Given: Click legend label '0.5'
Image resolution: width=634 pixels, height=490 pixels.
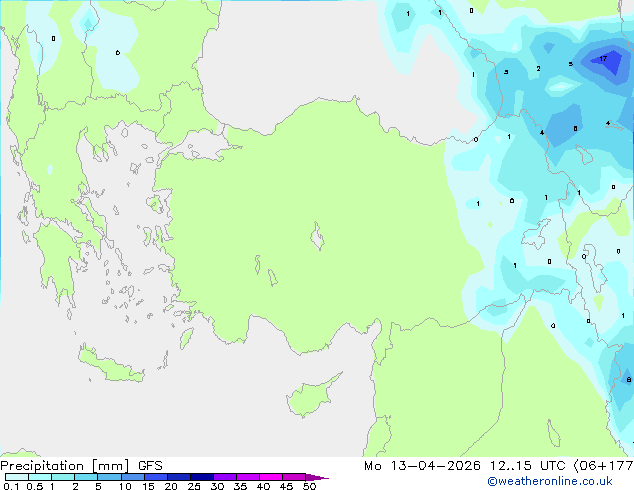Looking at the screenshot, I should coord(35,486).
